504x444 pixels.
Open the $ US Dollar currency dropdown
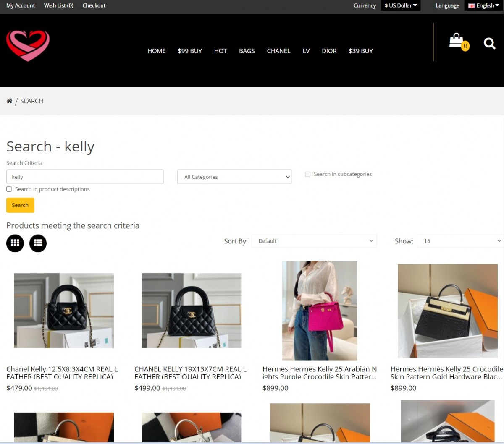[x=401, y=5]
